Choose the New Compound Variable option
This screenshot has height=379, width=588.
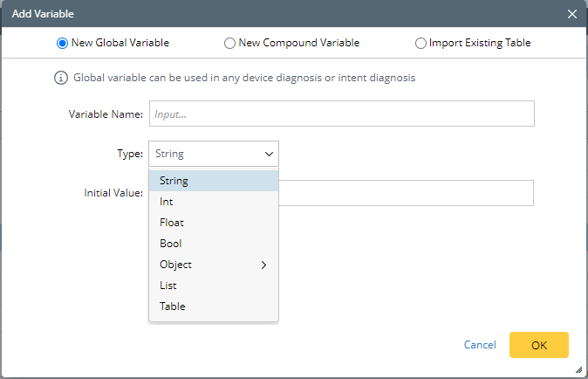(x=229, y=43)
